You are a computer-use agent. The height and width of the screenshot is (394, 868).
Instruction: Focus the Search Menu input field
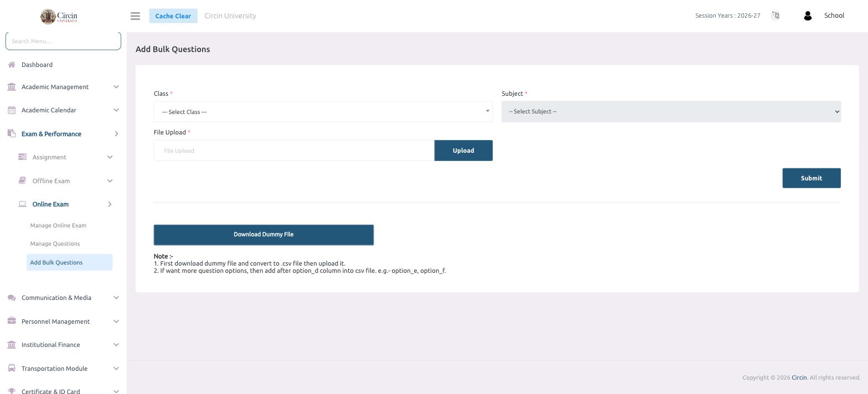coord(63,41)
